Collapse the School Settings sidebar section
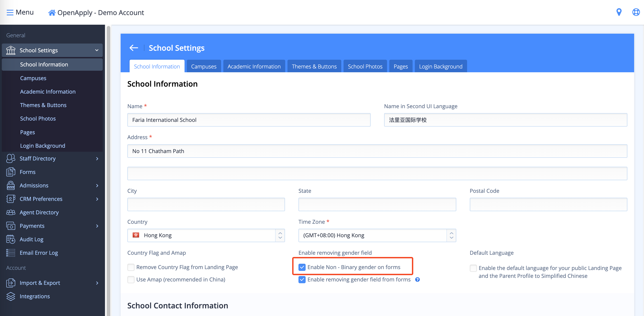 (x=97, y=50)
